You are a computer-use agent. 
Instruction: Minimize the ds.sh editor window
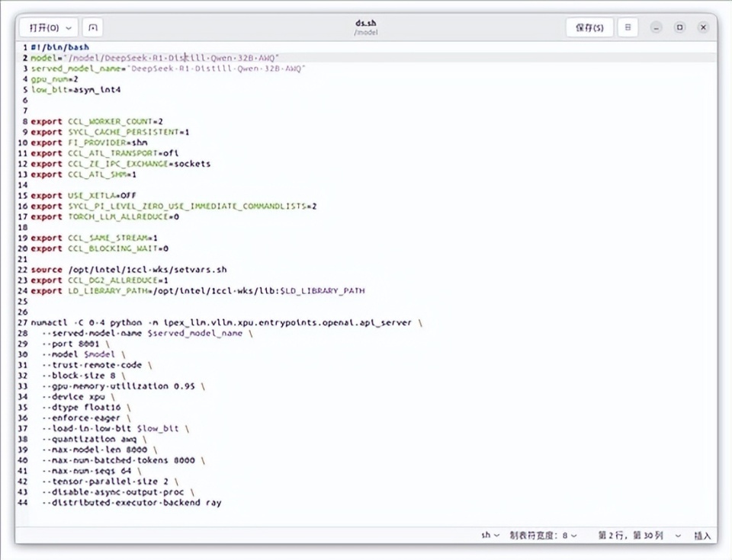[x=656, y=27]
